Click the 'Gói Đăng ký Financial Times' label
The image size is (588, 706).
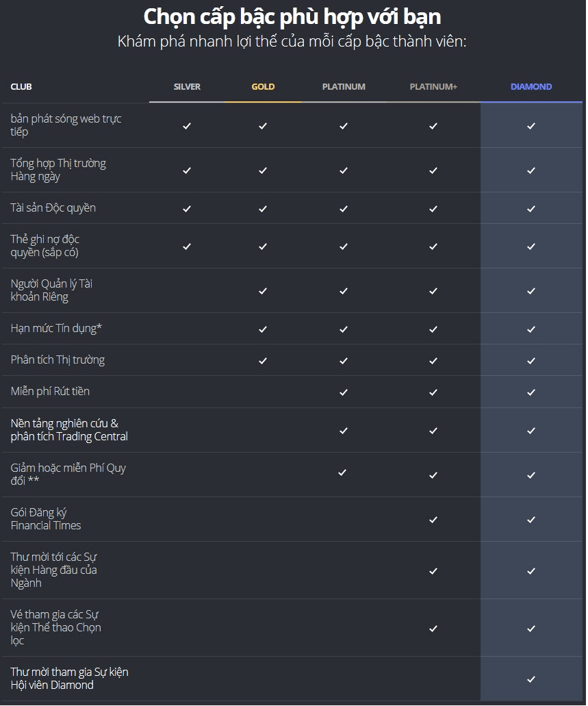45,519
